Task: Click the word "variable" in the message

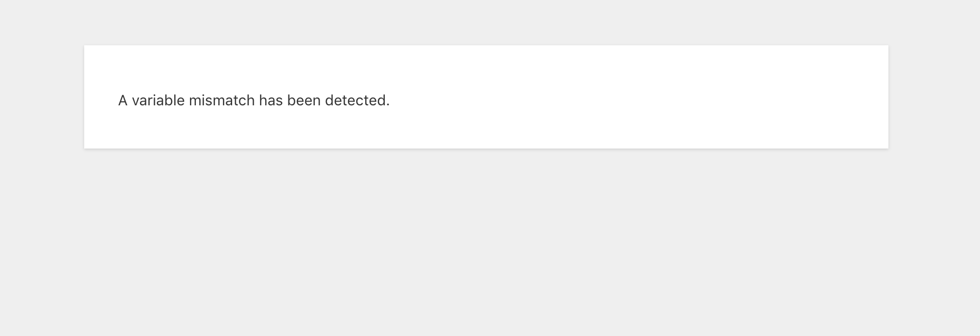Action: point(158,100)
